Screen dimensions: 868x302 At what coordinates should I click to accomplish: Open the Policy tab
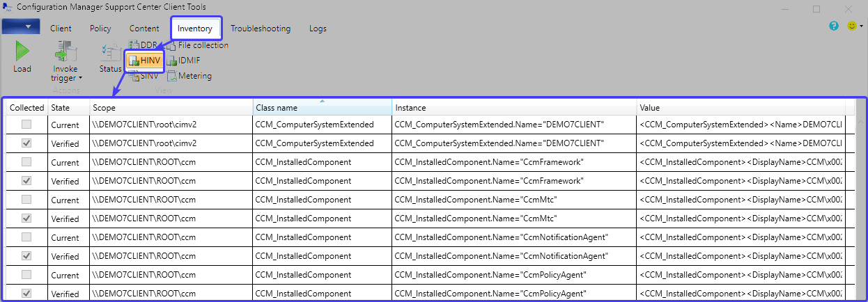click(x=100, y=29)
